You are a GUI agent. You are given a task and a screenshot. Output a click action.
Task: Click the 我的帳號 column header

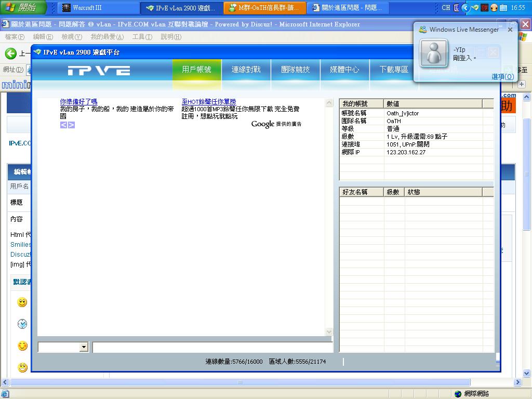(x=362, y=103)
